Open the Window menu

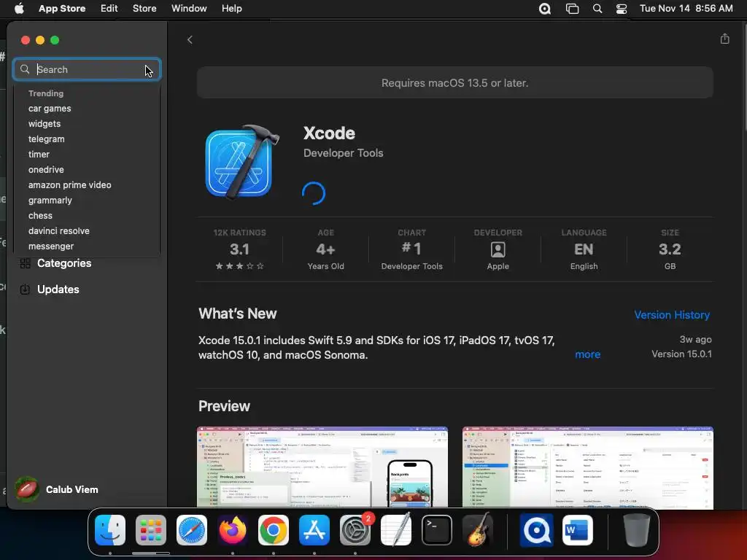tap(189, 9)
